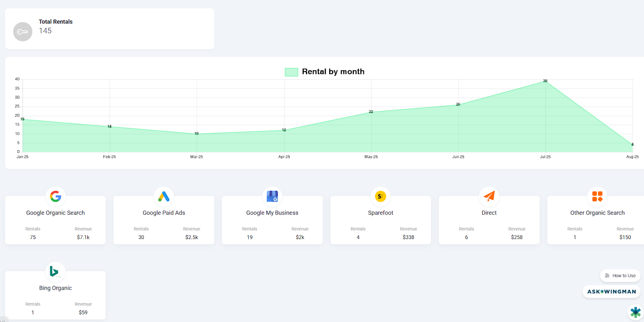Click the sliders icon in How to Use
Viewport: 644px width, 322px height.
(607, 276)
